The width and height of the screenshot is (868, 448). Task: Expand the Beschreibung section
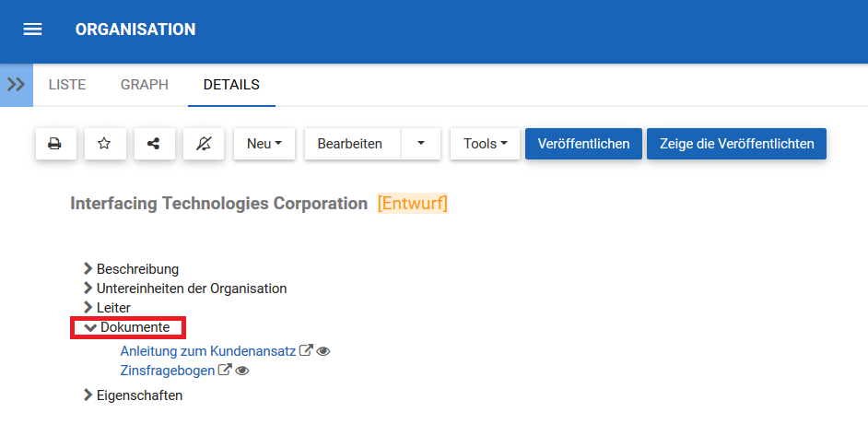pos(88,269)
